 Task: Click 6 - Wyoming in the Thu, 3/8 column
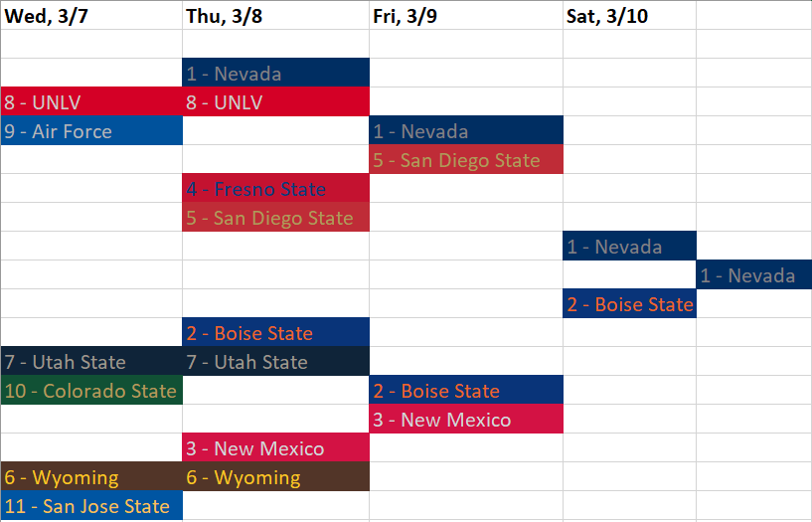(275, 477)
